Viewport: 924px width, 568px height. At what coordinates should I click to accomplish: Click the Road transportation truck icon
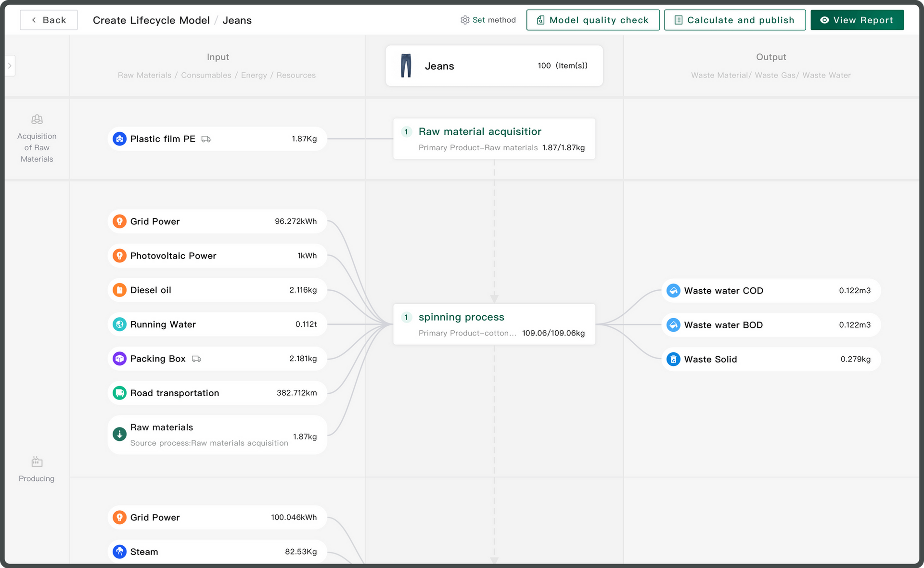[x=119, y=393]
